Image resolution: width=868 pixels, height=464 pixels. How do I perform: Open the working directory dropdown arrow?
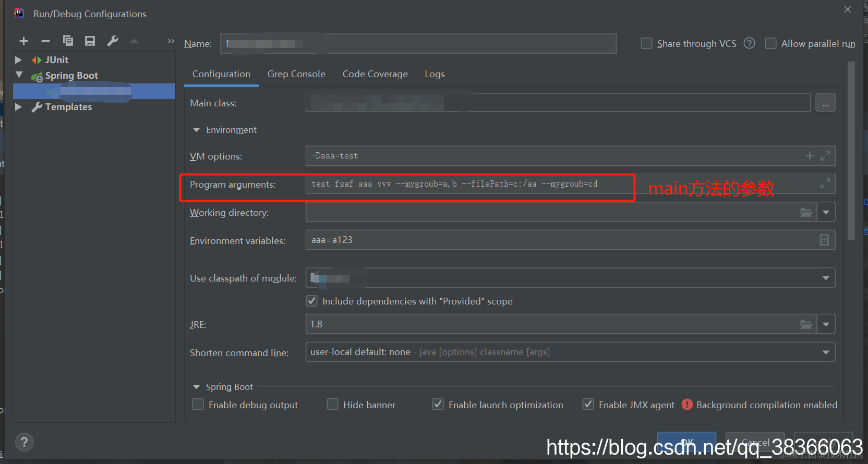[x=826, y=212]
